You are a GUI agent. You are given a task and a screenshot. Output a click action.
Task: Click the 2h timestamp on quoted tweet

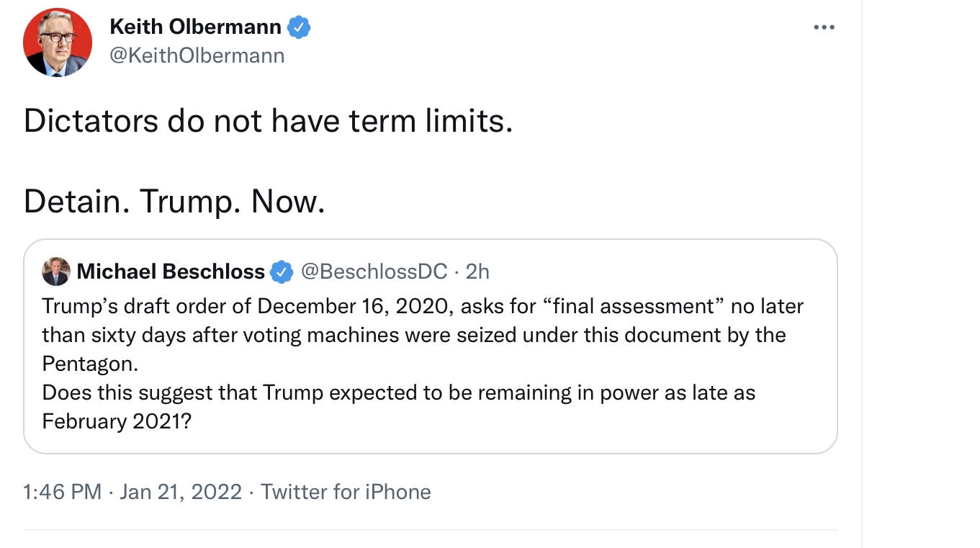[477, 271]
